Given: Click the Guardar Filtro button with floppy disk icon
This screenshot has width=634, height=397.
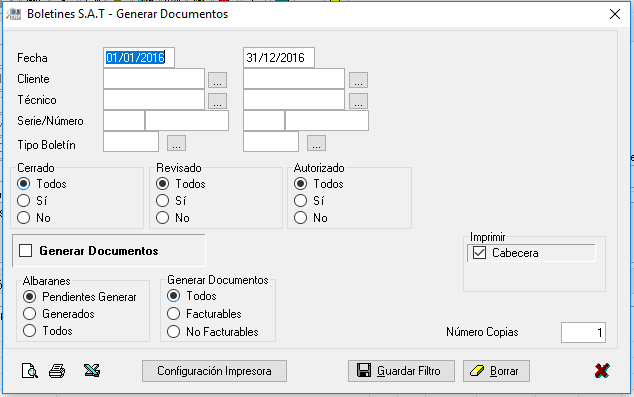Looking at the screenshot, I should (401, 371).
